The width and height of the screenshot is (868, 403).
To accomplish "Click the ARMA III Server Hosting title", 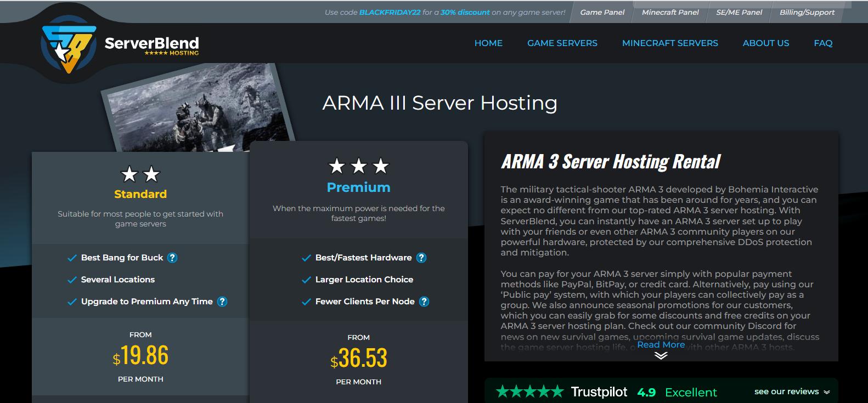I will click(x=440, y=103).
